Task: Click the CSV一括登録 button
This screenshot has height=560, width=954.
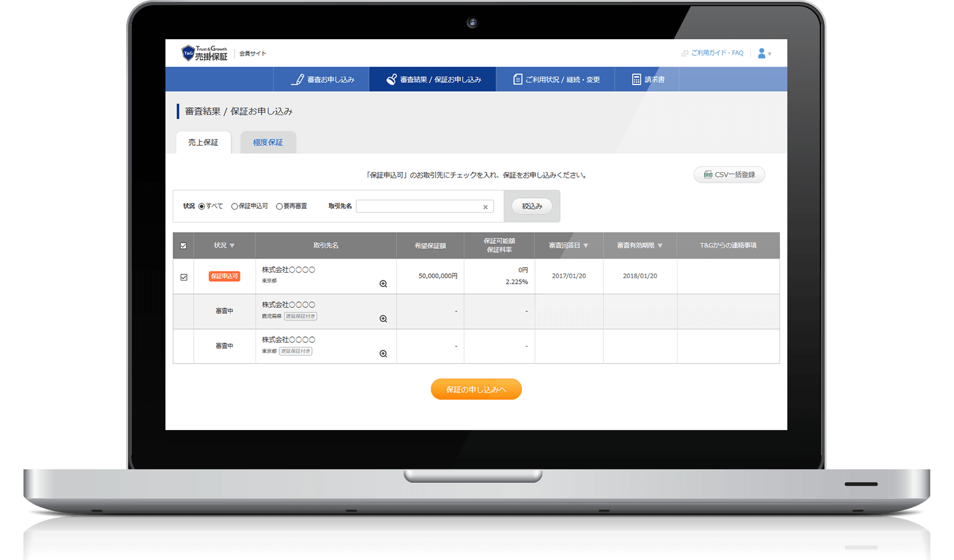Action: [729, 175]
